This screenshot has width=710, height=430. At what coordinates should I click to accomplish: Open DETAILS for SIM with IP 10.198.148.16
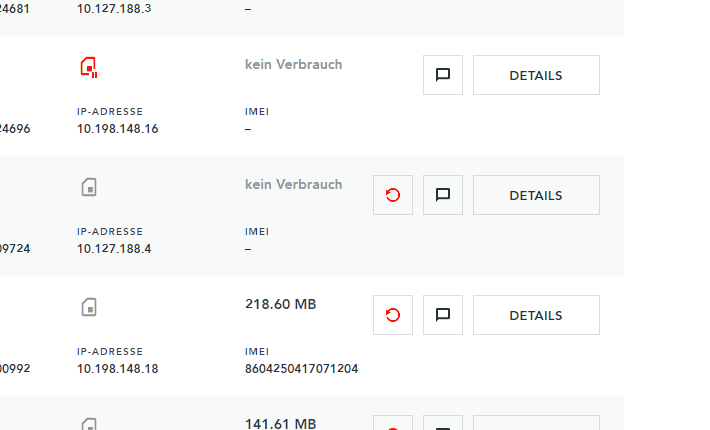tap(537, 75)
